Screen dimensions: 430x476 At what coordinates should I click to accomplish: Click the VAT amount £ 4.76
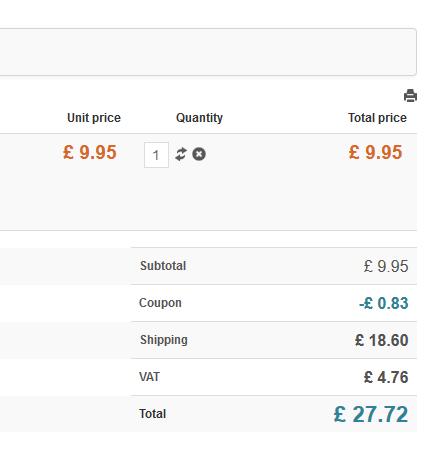pos(386,377)
